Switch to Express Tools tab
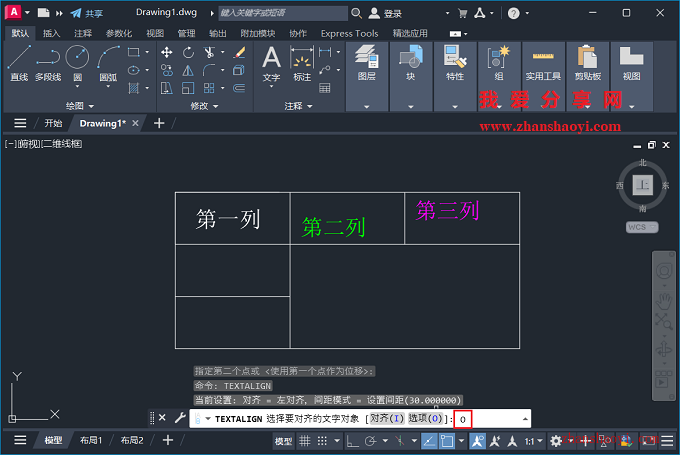The width and height of the screenshot is (680, 455). click(x=350, y=33)
